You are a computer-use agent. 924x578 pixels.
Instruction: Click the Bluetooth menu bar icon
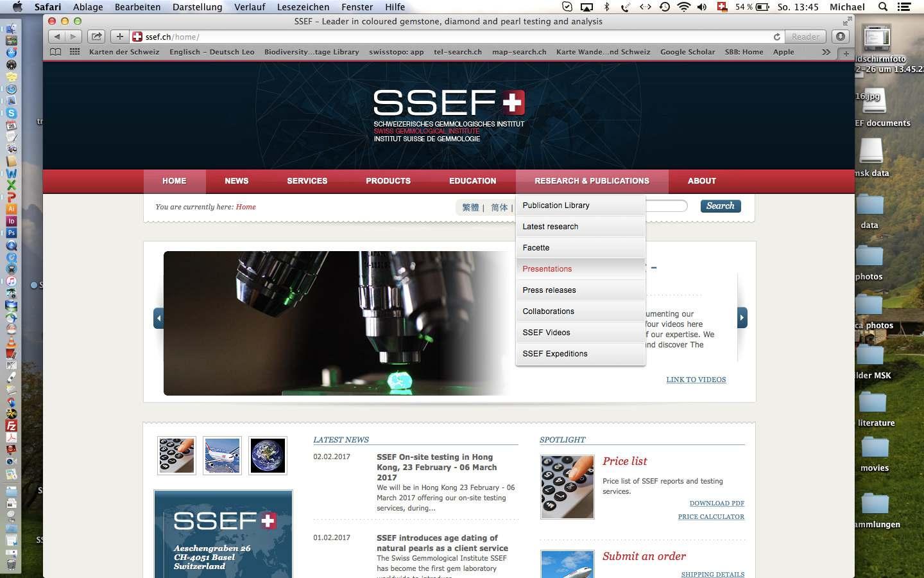click(606, 7)
